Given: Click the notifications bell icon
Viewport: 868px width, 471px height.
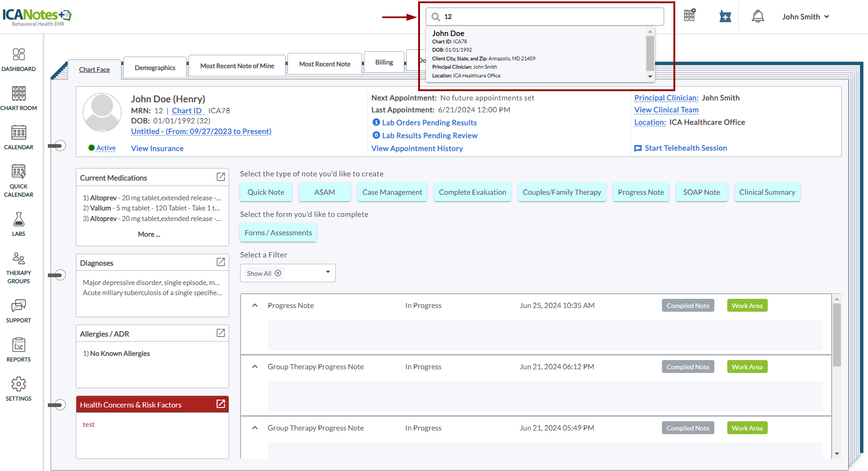Looking at the screenshot, I should [x=758, y=17].
